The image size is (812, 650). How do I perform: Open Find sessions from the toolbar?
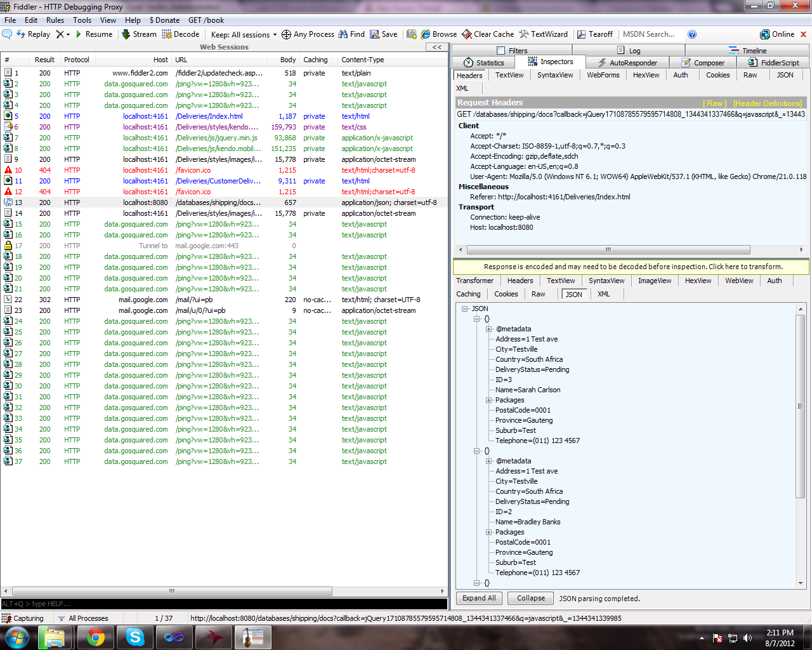coord(351,34)
